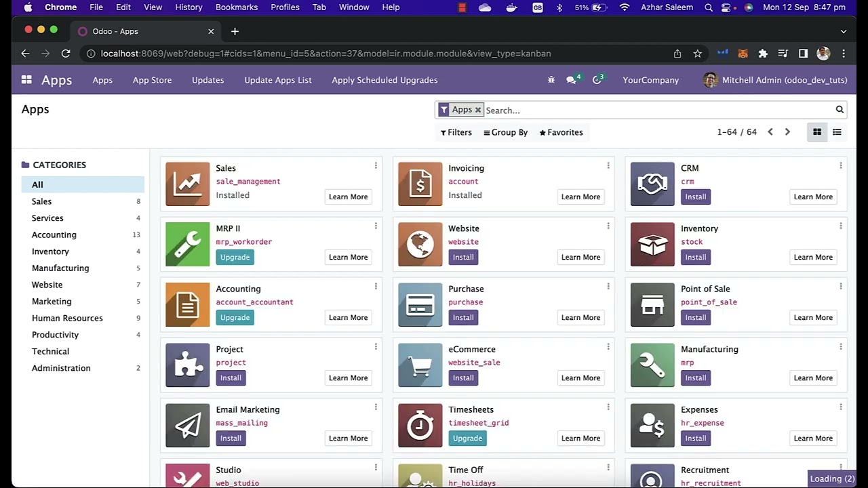Select the Accounting category
868x488 pixels.
tap(83, 235)
